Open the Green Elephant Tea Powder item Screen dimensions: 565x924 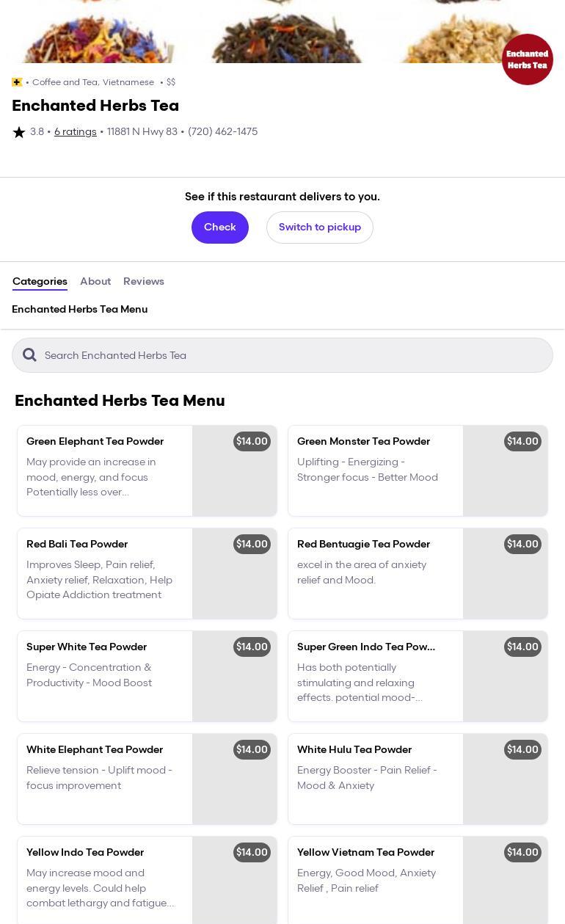click(x=105, y=470)
